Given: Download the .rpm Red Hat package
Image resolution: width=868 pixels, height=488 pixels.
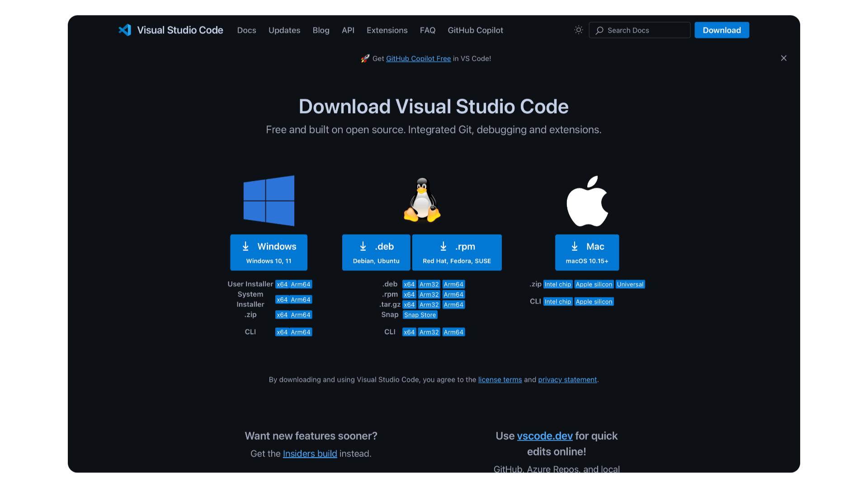Looking at the screenshot, I should 457,253.
